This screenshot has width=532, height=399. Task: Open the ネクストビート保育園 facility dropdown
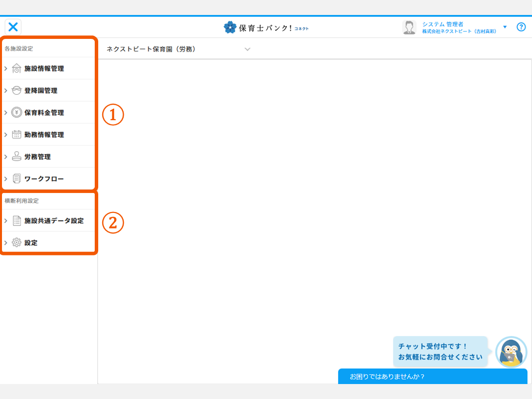tap(247, 49)
